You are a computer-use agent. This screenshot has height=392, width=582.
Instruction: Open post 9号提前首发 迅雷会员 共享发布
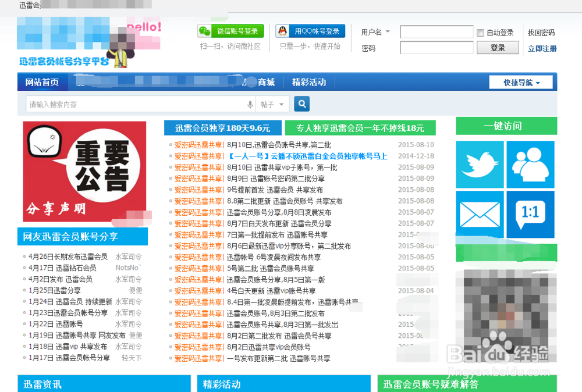coord(275,190)
